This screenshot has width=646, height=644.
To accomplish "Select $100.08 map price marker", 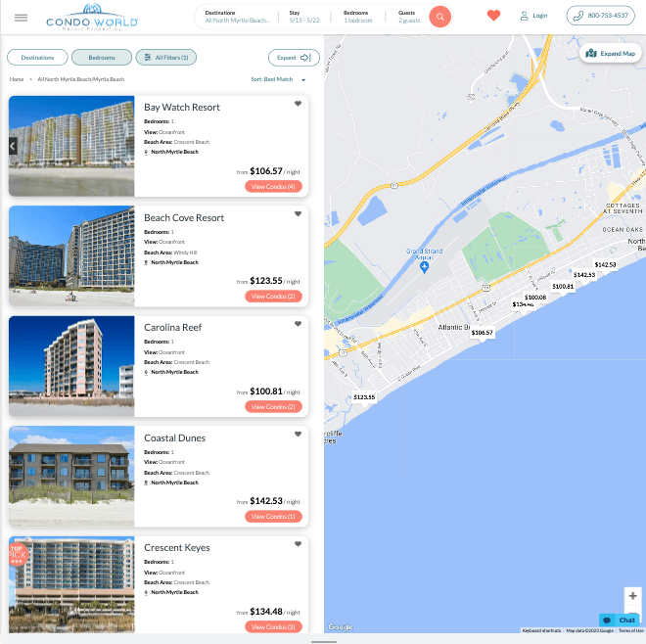I will [535, 298].
